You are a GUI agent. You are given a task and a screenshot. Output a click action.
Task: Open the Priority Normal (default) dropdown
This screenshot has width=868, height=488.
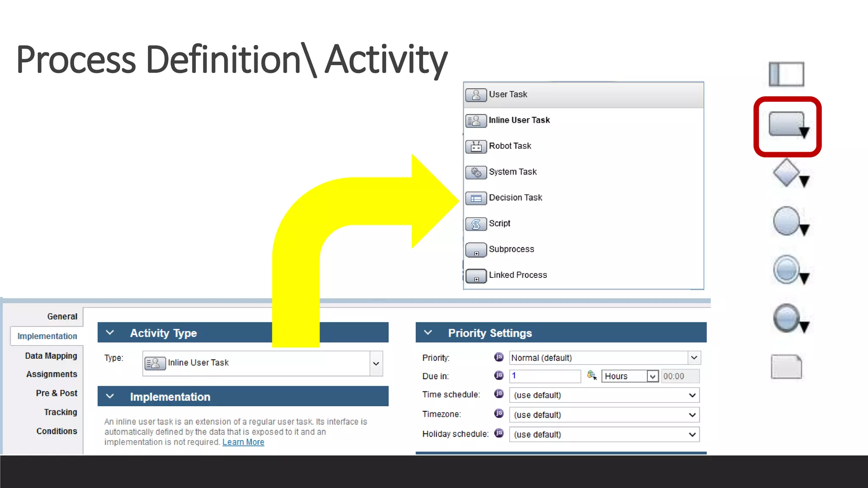tap(694, 358)
